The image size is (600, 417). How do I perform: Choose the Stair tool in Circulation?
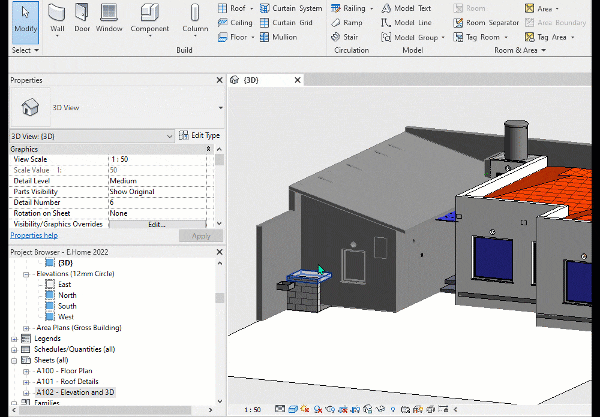[x=345, y=37]
